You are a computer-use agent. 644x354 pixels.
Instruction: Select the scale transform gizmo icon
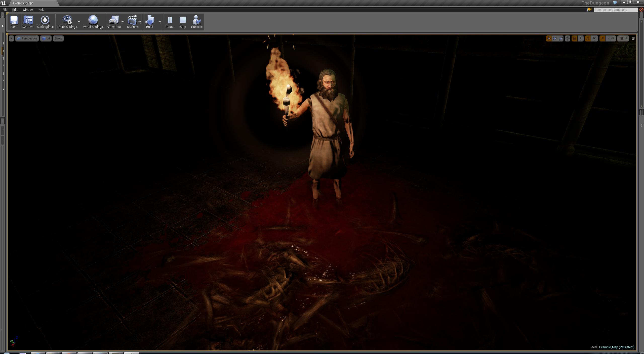tap(560, 38)
